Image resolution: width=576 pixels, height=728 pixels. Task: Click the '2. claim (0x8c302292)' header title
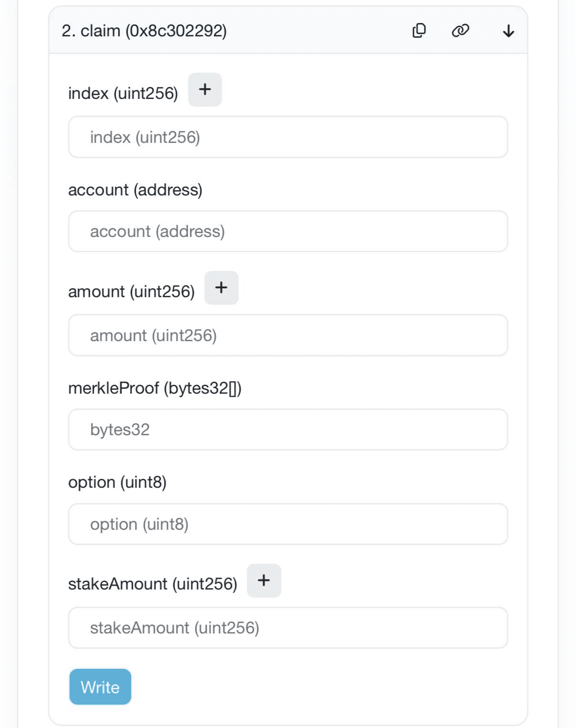(144, 31)
